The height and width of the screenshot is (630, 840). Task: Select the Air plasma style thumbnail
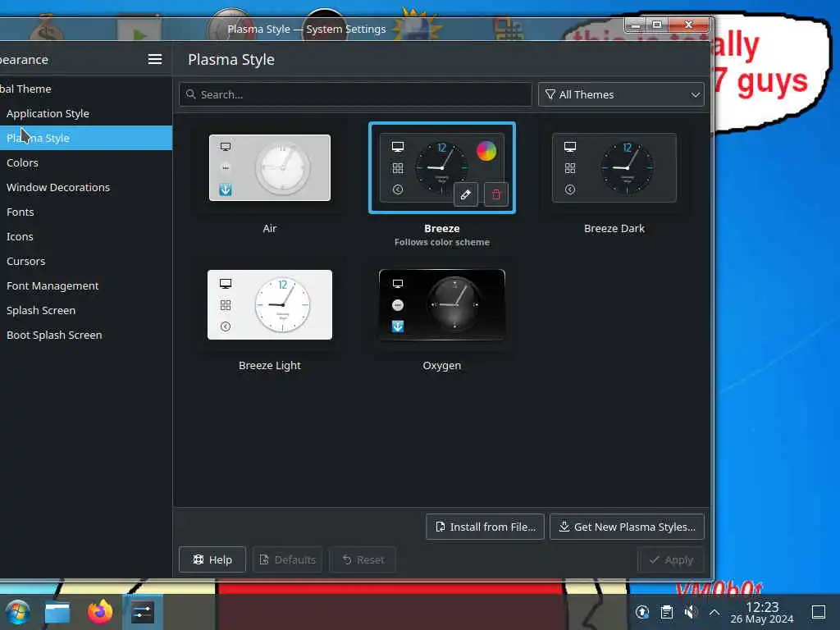coord(269,167)
